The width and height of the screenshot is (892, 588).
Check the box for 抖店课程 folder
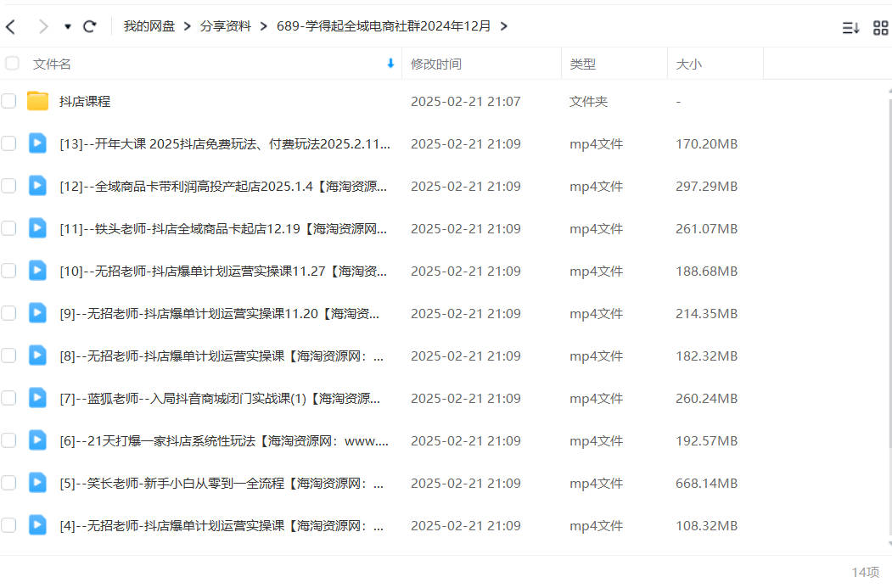[x=8, y=101]
